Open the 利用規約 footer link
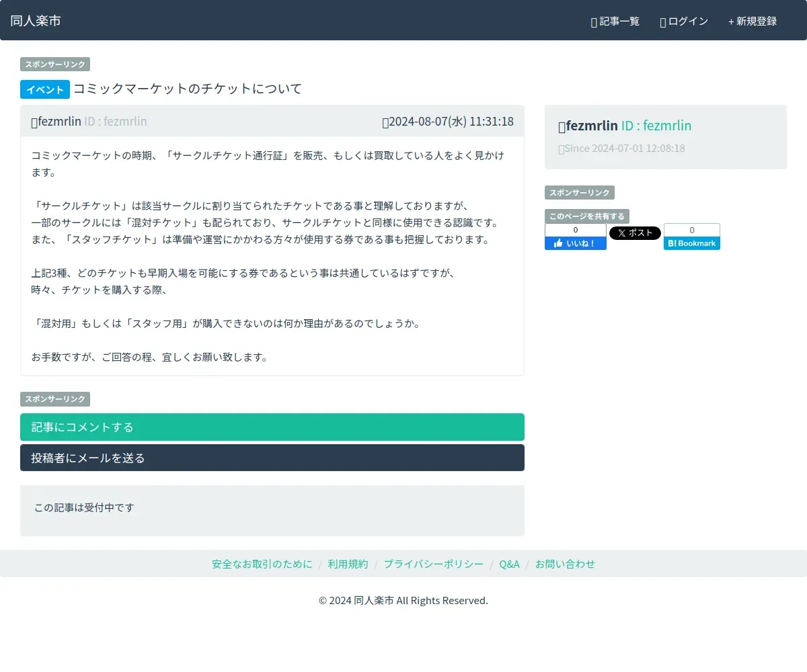Screen dimensions: 807x672 (x=348, y=564)
